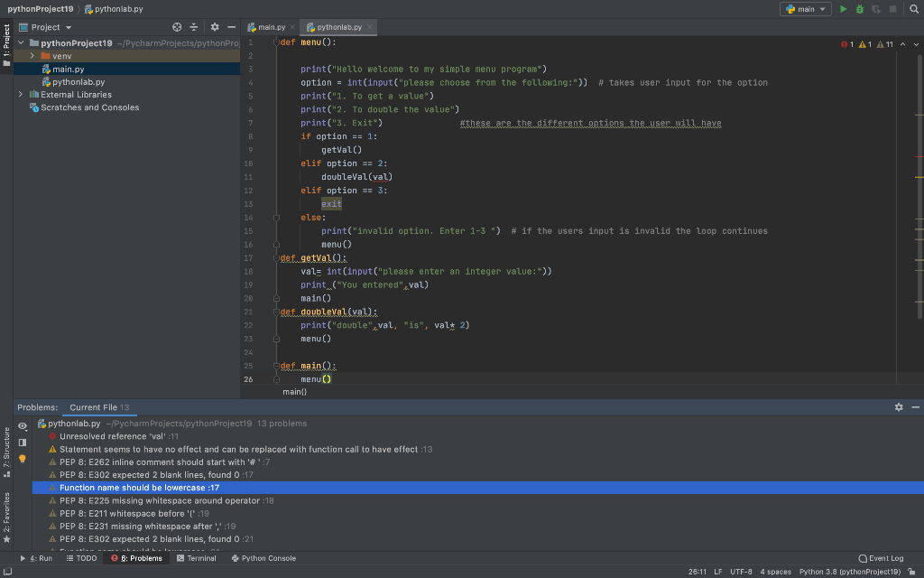Viewport: 924px width, 578px height.
Task: Open the Event Log
Action: [x=880, y=558]
